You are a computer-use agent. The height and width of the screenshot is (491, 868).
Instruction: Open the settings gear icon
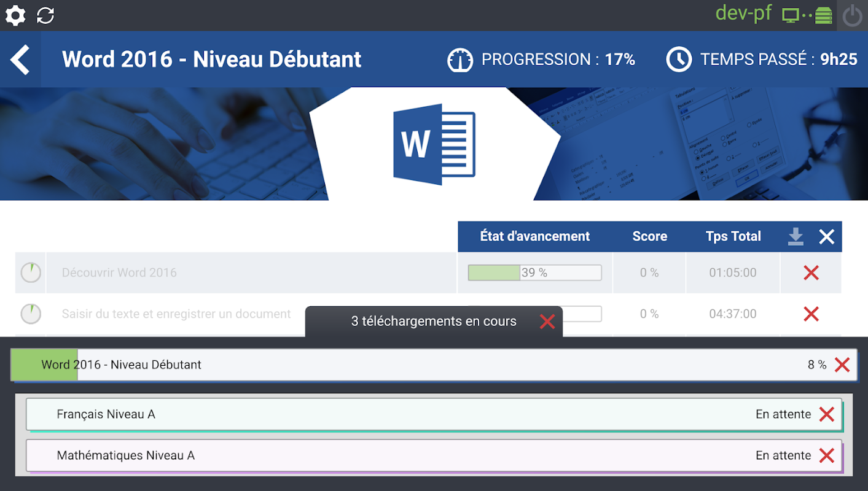(15, 15)
